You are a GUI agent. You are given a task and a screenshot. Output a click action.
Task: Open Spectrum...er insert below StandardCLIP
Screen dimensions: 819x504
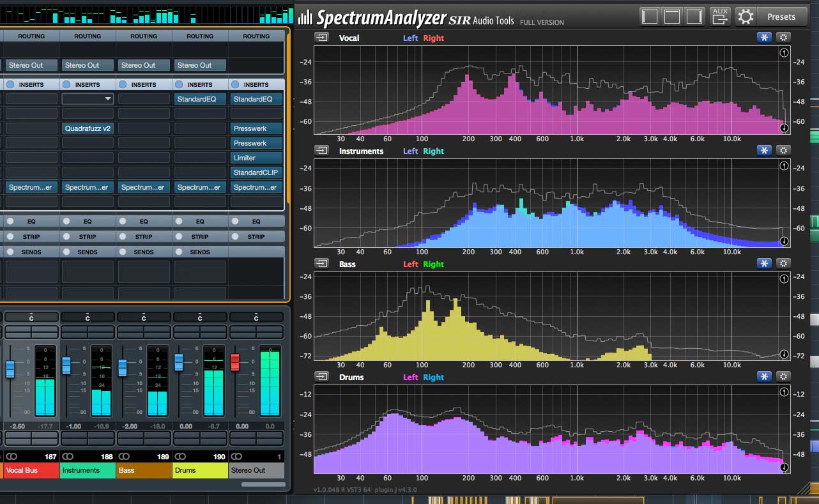point(256,187)
